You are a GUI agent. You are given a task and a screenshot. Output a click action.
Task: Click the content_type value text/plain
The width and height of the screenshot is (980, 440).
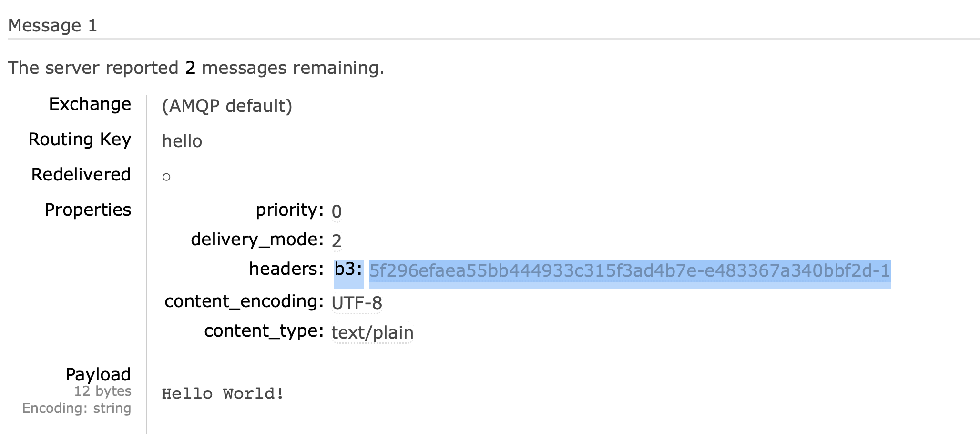point(372,333)
